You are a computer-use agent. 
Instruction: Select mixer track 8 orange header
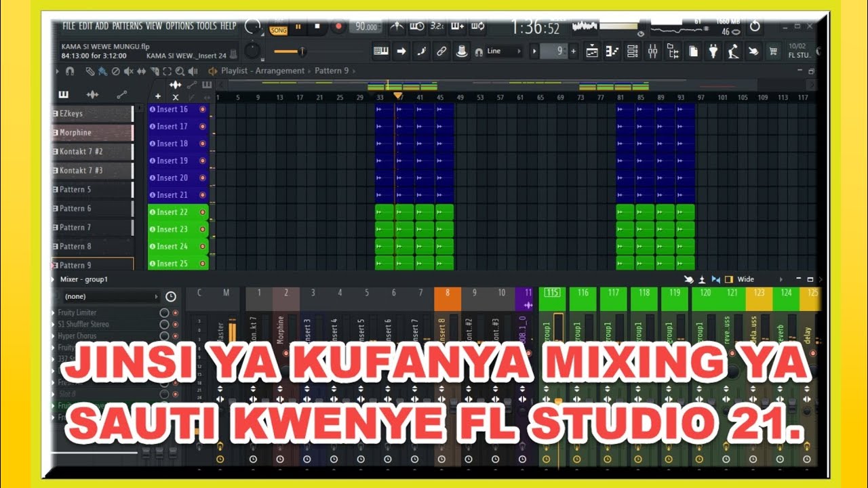click(448, 299)
